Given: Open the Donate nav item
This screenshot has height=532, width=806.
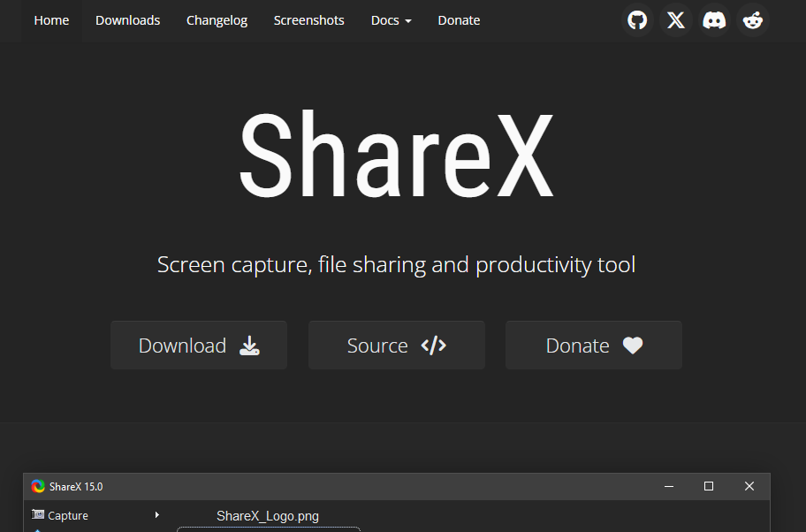Looking at the screenshot, I should pyautogui.click(x=459, y=20).
